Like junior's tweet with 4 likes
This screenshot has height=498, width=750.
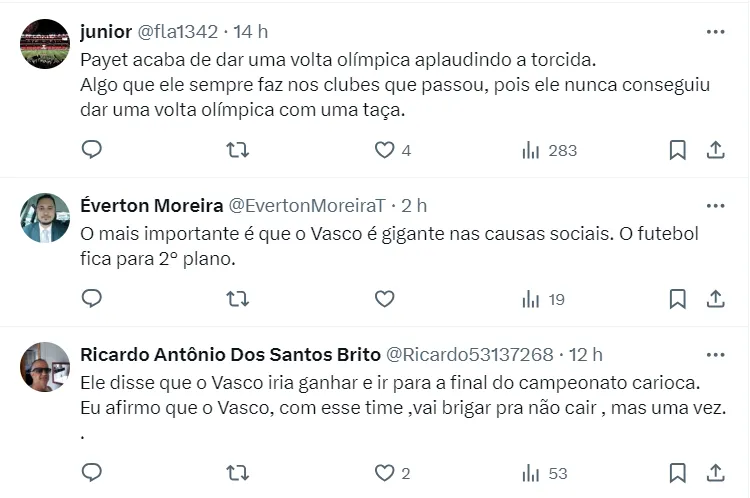tap(384, 150)
